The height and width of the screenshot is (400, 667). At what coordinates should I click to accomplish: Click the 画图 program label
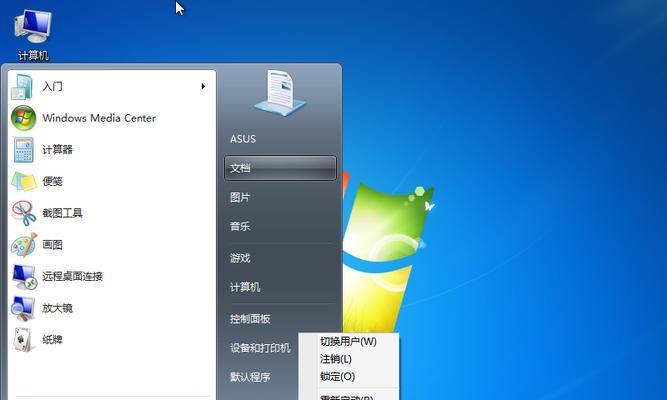pos(52,245)
